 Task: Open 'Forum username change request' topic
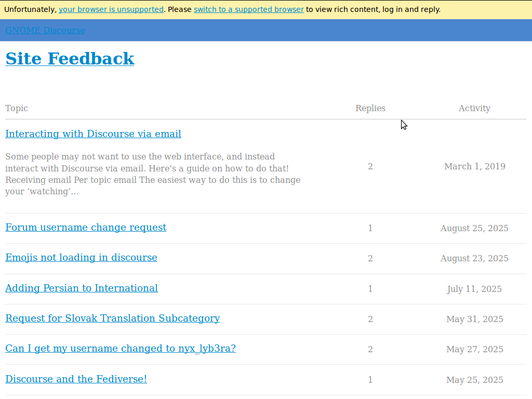tap(86, 228)
